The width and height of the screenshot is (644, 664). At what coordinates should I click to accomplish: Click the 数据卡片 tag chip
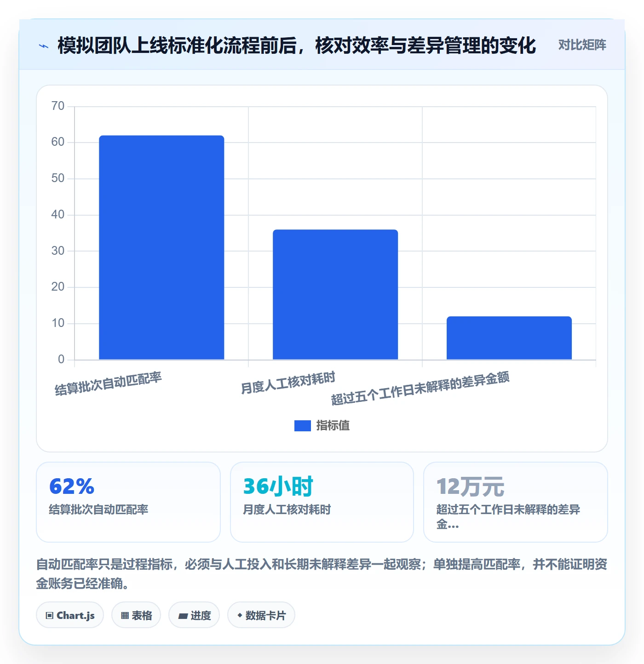coord(261,615)
